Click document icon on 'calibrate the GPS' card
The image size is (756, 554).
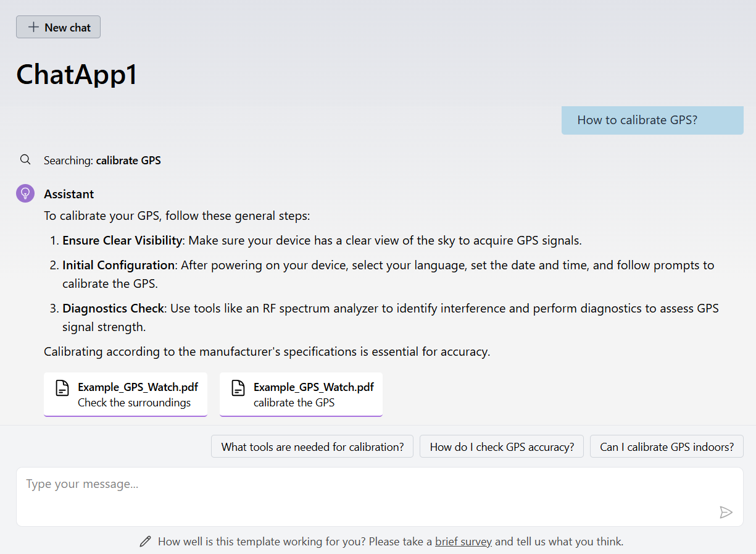(x=238, y=388)
